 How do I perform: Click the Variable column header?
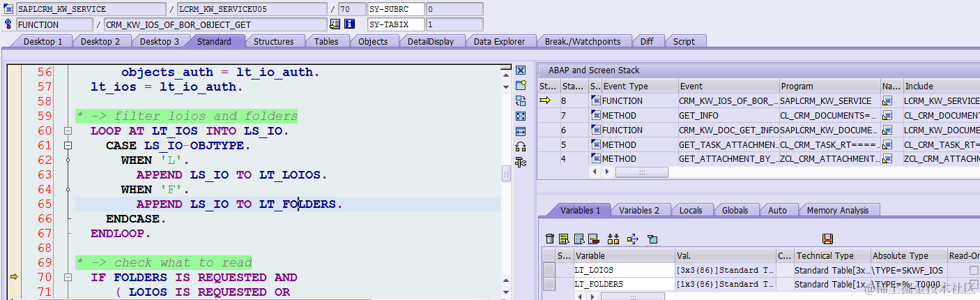624,256
